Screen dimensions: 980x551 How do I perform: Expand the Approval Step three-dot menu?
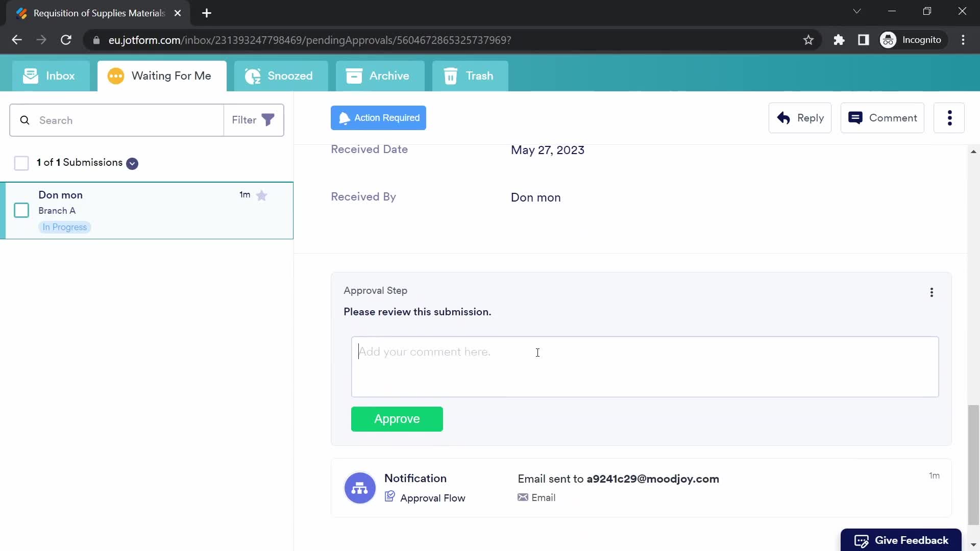click(932, 291)
